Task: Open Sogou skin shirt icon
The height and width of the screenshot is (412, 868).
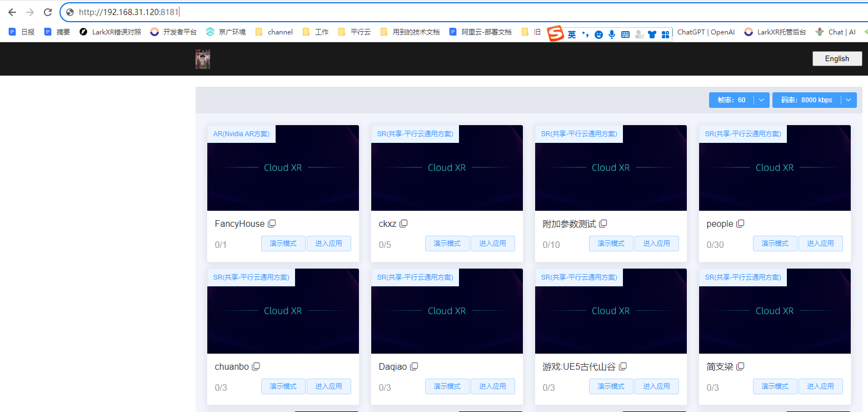Action: click(x=652, y=34)
